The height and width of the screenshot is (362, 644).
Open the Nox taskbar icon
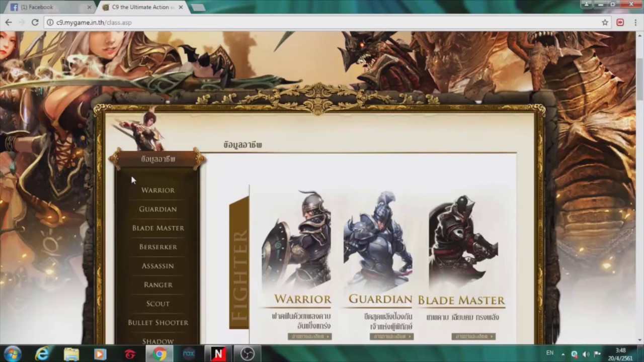pyautogui.click(x=189, y=354)
